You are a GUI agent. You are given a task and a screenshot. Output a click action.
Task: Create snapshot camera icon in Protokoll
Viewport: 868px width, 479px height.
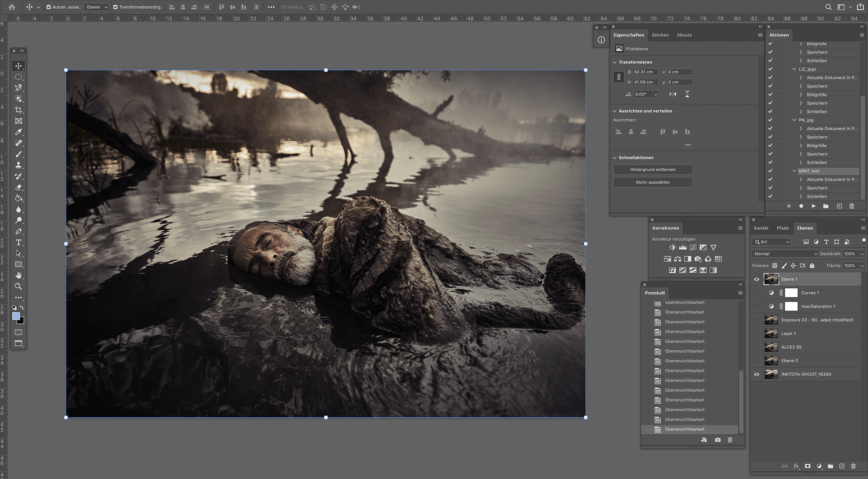coord(718,440)
